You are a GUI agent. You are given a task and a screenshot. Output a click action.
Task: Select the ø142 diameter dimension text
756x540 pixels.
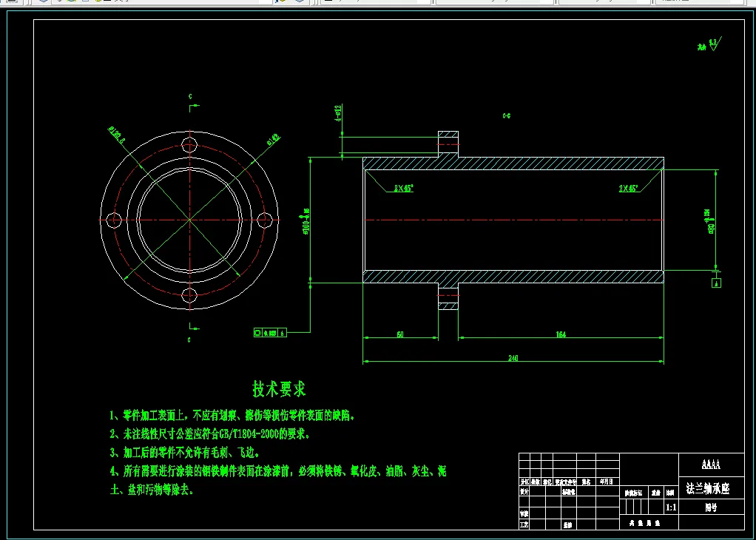click(274, 139)
